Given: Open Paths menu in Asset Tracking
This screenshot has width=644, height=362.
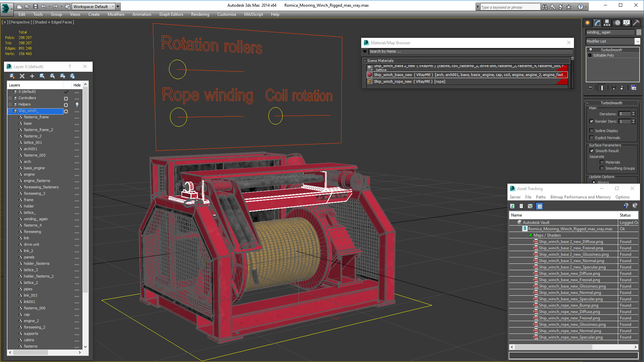Looking at the screenshot, I should point(541,197).
